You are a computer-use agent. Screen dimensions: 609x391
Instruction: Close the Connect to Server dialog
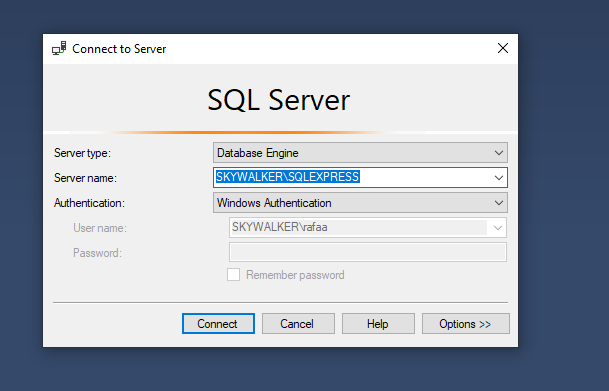pos(503,48)
